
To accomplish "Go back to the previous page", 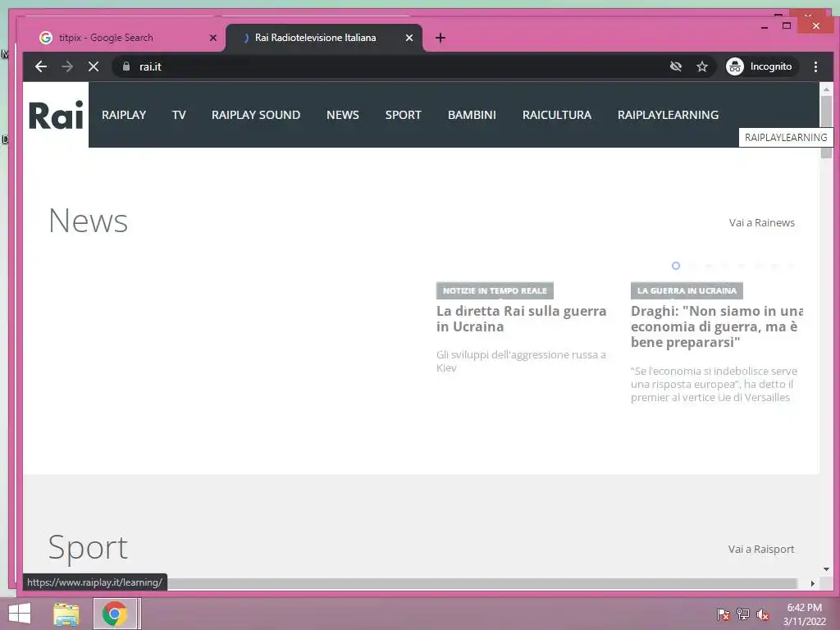I will pos(41,66).
